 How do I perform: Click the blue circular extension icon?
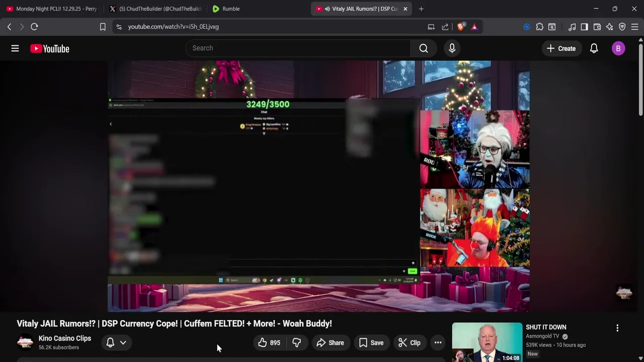click(x=527, y=27)
